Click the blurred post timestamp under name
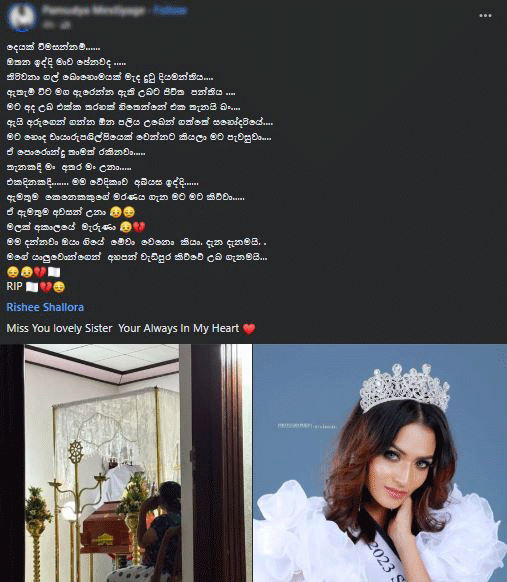The width and height of the screenshot is (507, 582). click(x=56, y=25)
